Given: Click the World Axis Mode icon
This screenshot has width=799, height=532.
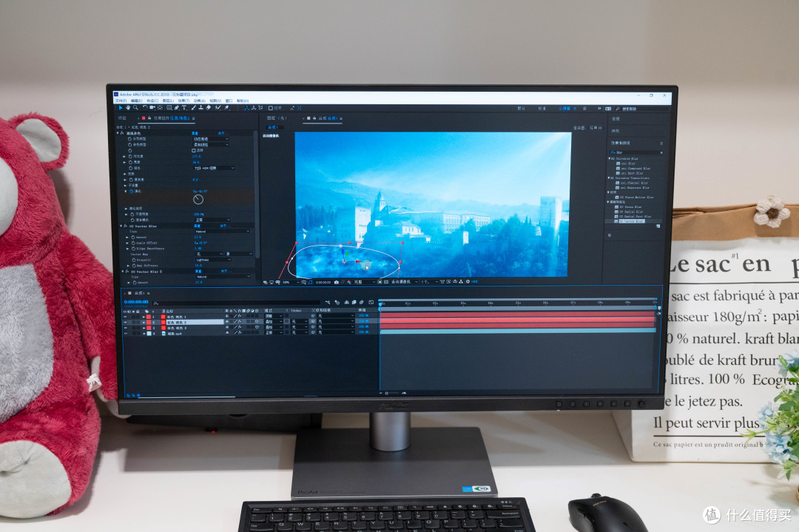Looking at the screenshot, I should point(254,107).
